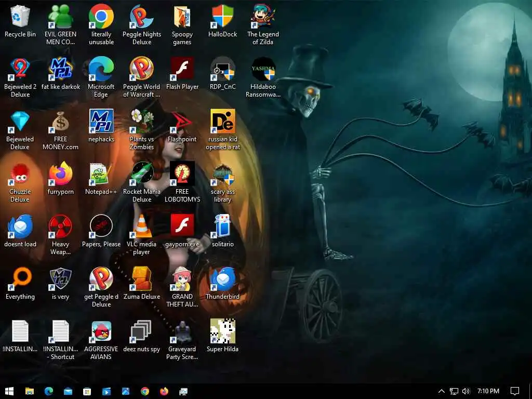Launch Chrome from the taskbar
Viewport: 532px width, 399px height.
[145, 391]
